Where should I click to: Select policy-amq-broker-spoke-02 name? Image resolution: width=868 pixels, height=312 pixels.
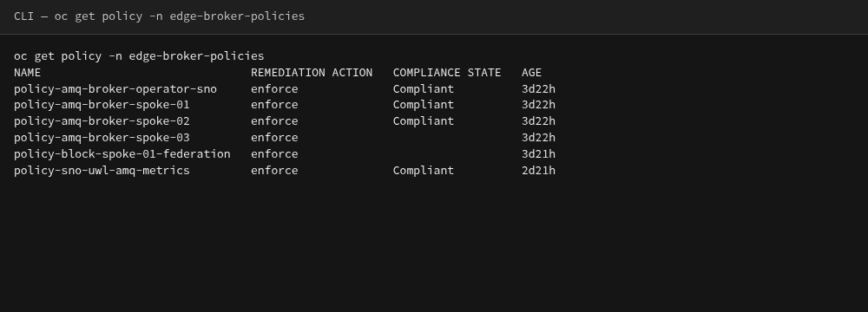click(x=102, y=121)
